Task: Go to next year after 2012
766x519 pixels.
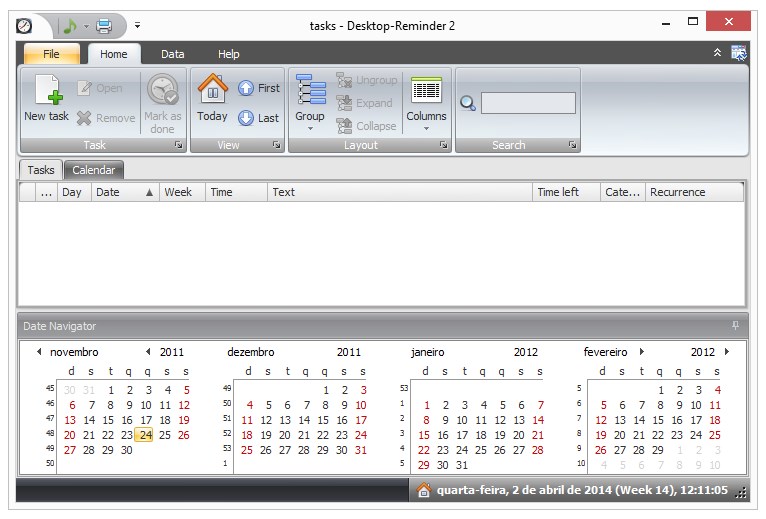Action: tap(727, 351)
